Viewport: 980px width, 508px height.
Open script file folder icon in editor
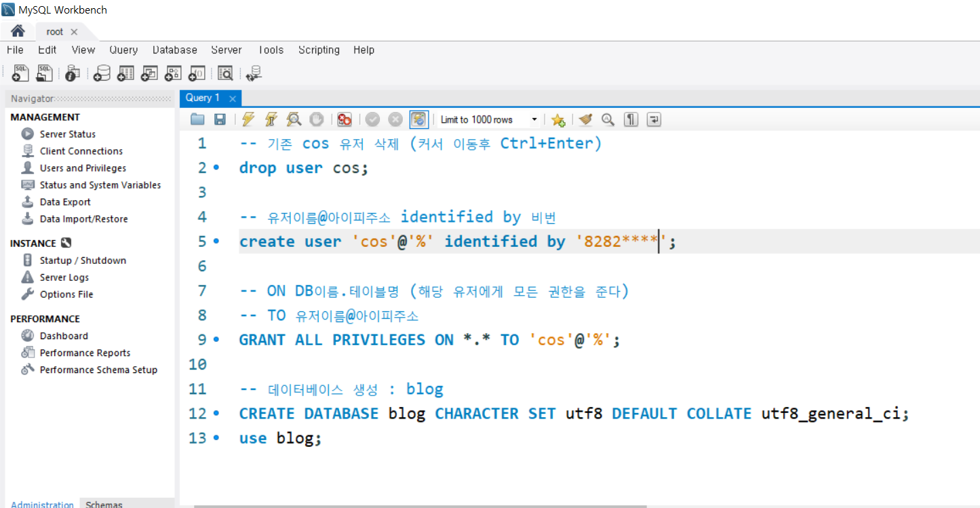(197, 119)
